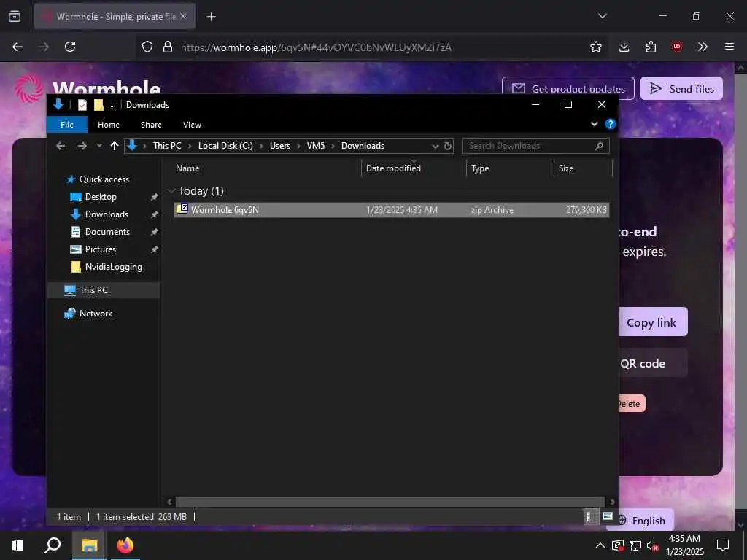Viewport: 747px width, 560px height.
Task: Open the Home ribbon tab
Action: [x=109, y=124]
